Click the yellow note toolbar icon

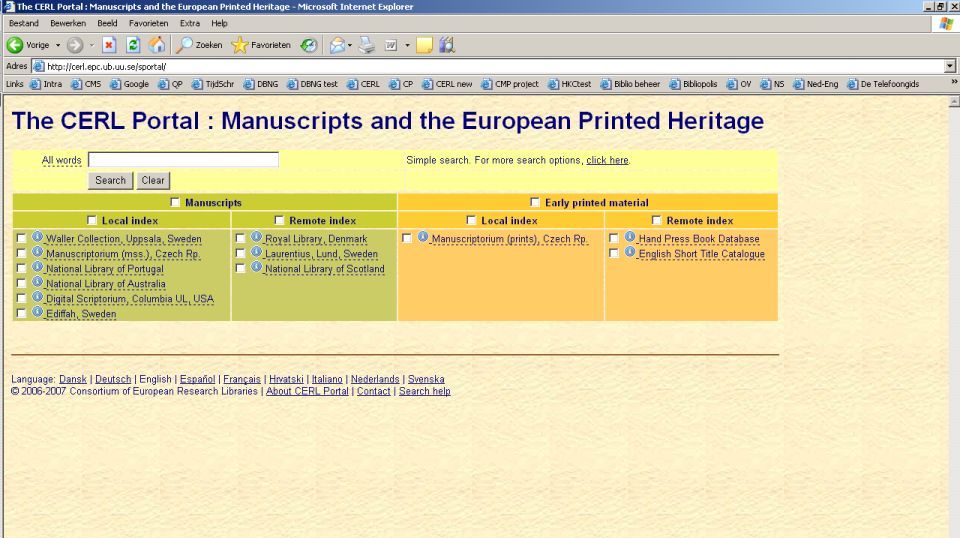pyautogui.click(x=424, y=45)
